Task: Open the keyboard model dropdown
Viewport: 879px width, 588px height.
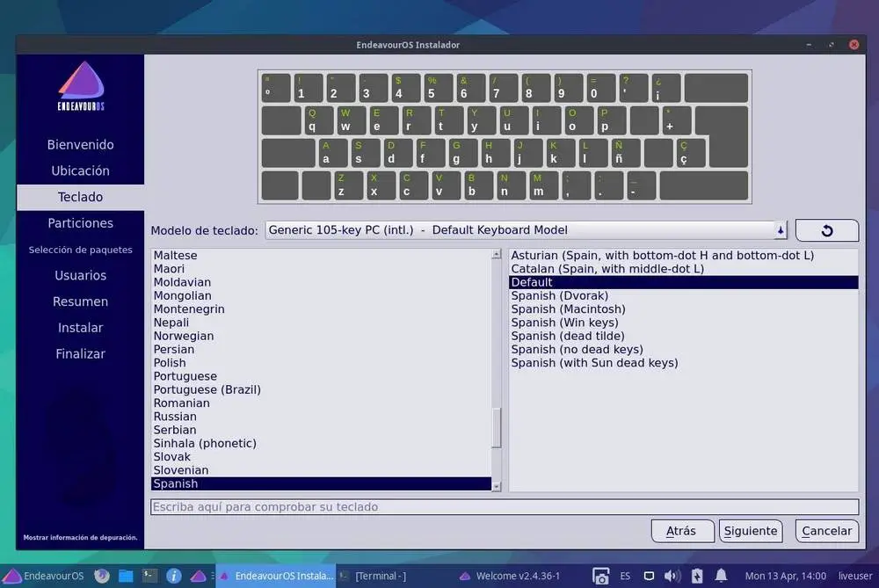Action: click(526, 230)
